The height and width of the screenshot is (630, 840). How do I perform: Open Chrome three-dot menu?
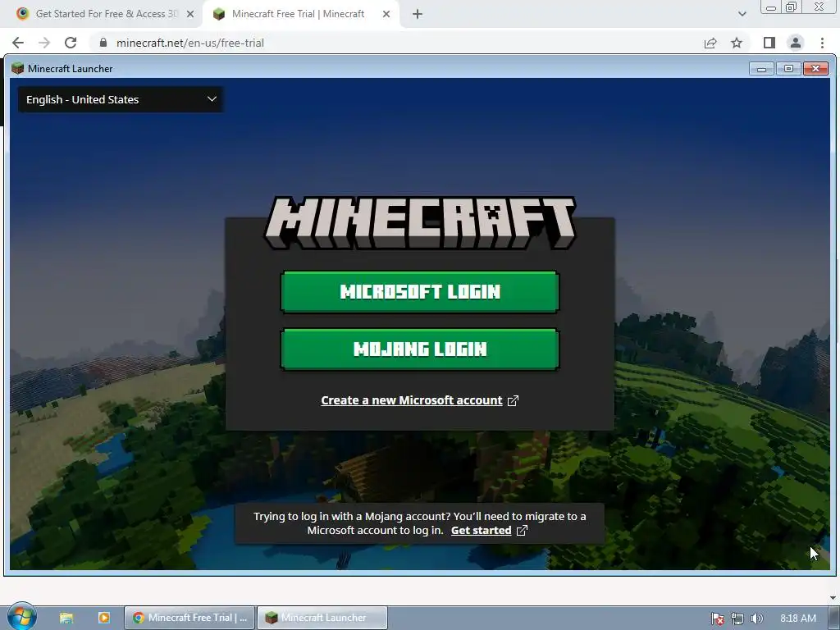pos(822,43)
